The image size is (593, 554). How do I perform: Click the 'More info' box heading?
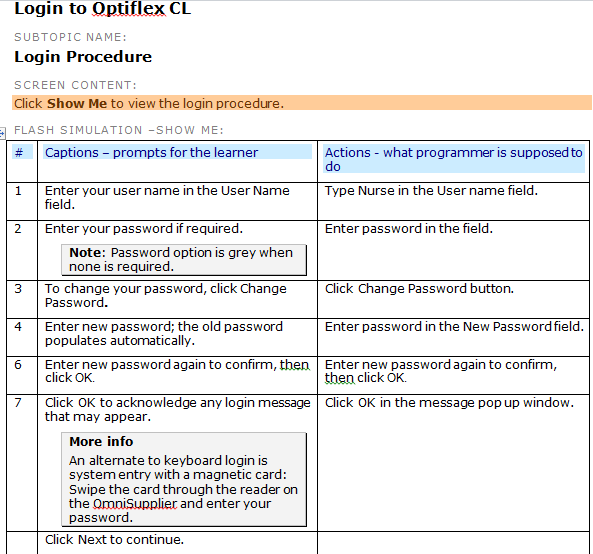(101, 442)
